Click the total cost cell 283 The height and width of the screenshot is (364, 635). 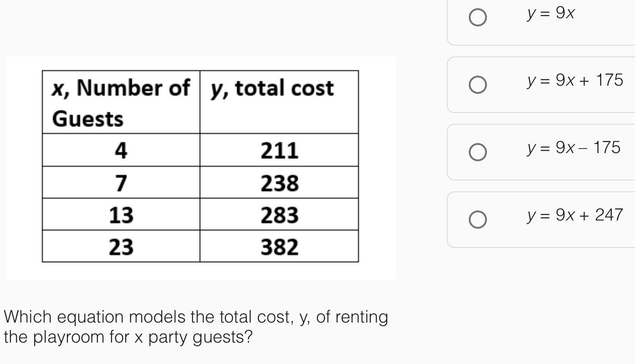coord(279,215)
